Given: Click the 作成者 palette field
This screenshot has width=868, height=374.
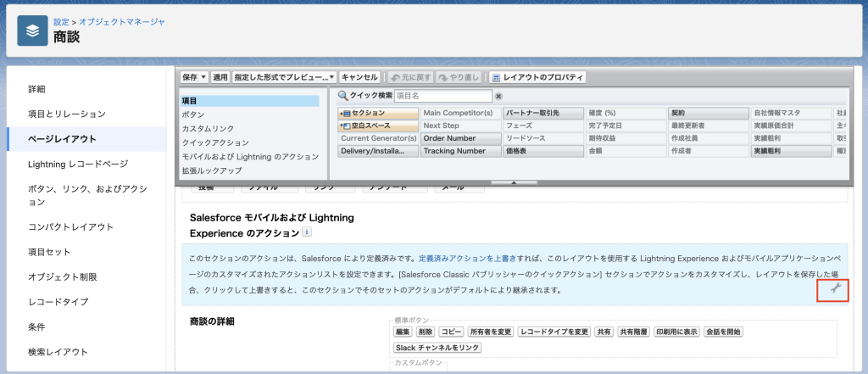Looking at the screenshot, I should (708, 151).
